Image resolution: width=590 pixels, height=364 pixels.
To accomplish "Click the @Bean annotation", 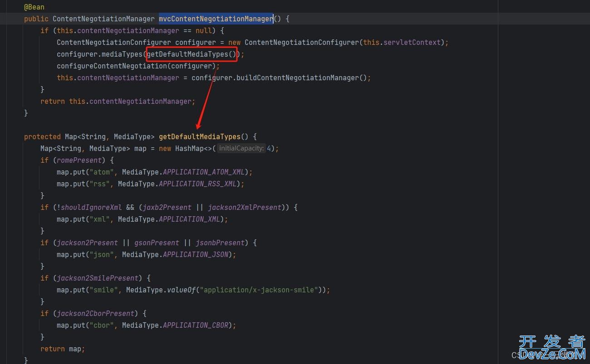I will [x=34, y=7].
